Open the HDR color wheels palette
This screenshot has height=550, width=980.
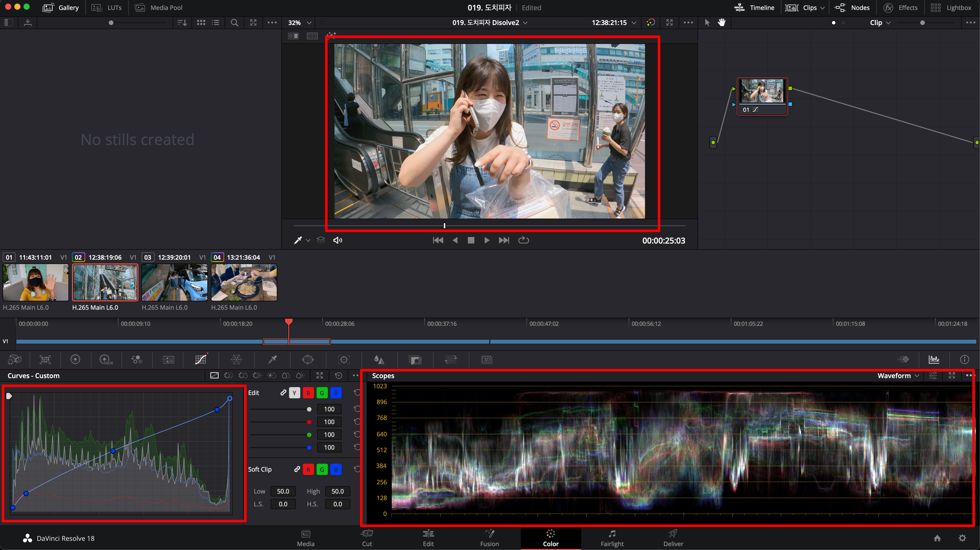[106, 360]
